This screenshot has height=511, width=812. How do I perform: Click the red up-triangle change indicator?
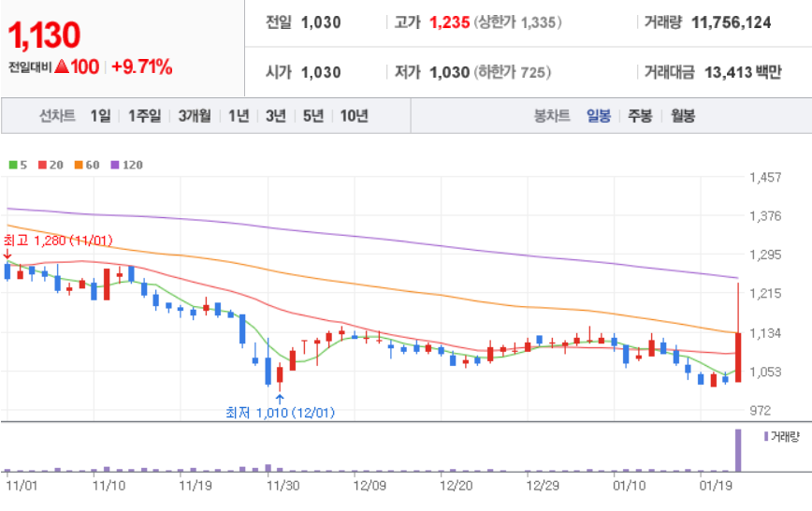click(x=62, y=66)
